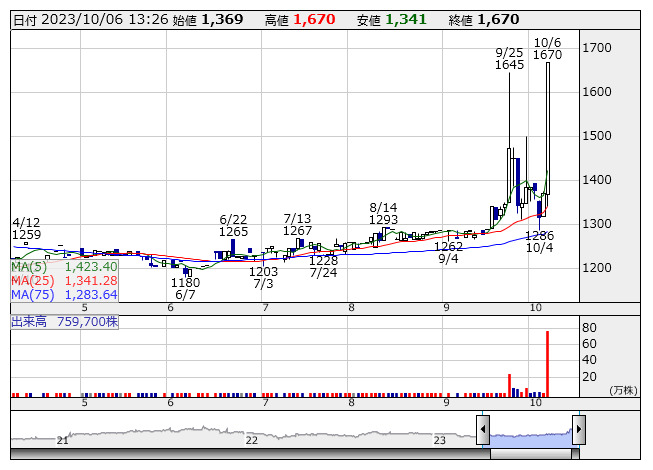Click the 9/25 1645 peak label

coord(509,58)
